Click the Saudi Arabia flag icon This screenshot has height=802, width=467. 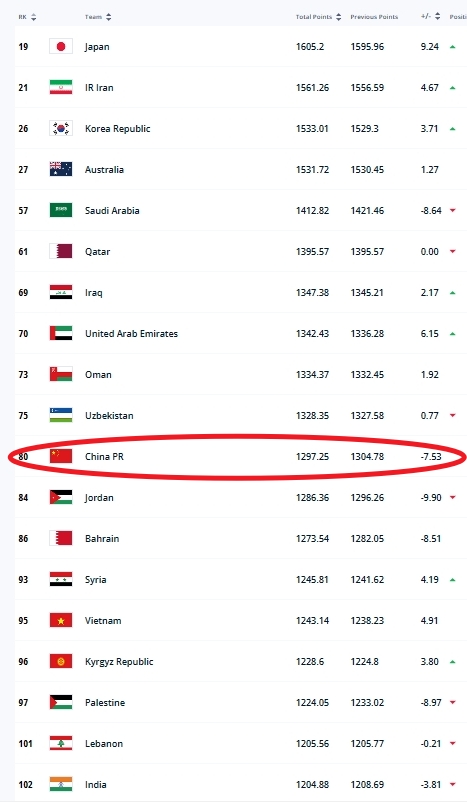tap(61, 210)
